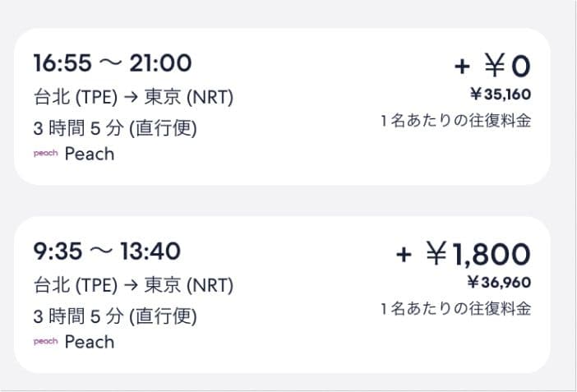Click the 東京 (NRT) destination on the 16:55 flight
This screenshot has height=392, width=577.
[189, 98]
